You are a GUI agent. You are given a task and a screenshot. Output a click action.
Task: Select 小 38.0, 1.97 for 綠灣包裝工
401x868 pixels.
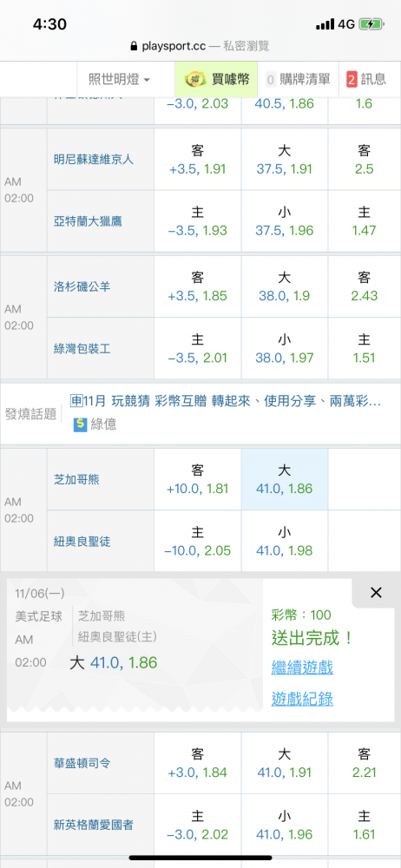pos(284,349)
